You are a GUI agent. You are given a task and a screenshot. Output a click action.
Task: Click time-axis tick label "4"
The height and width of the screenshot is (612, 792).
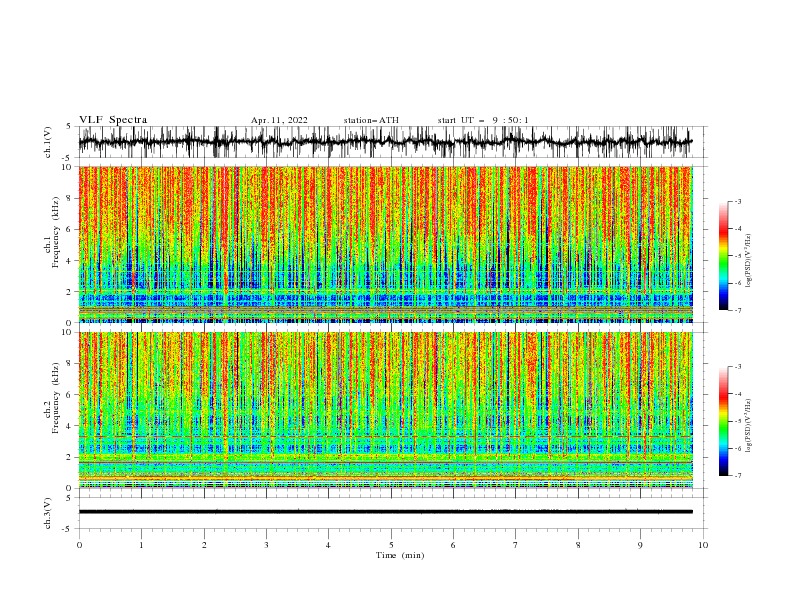coord(328,545)
